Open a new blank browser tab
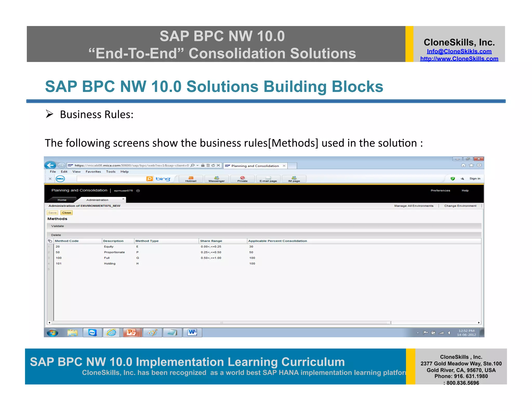This screenshot has height=411, width=532. [x=292, y=166]
